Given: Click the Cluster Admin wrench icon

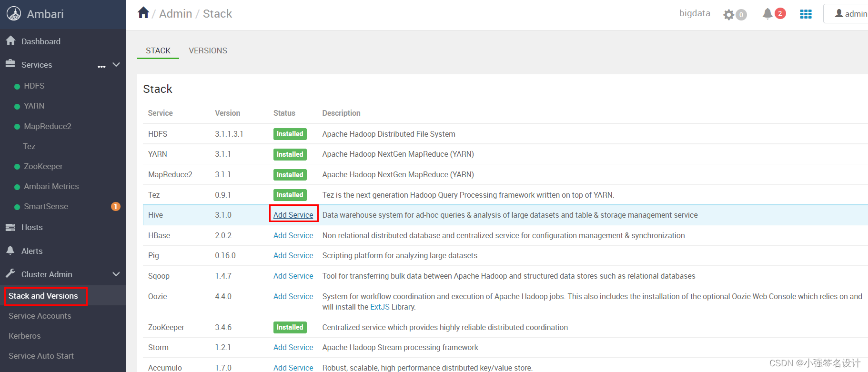Looking at the screenshot, I should (x=10, y=273).
